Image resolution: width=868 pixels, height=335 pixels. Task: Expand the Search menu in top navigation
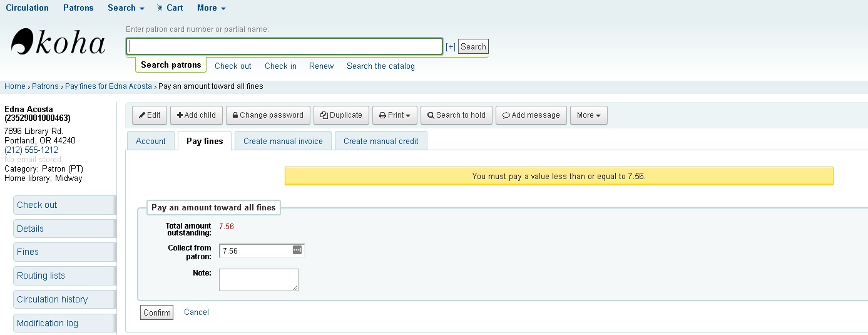[126, 8]
